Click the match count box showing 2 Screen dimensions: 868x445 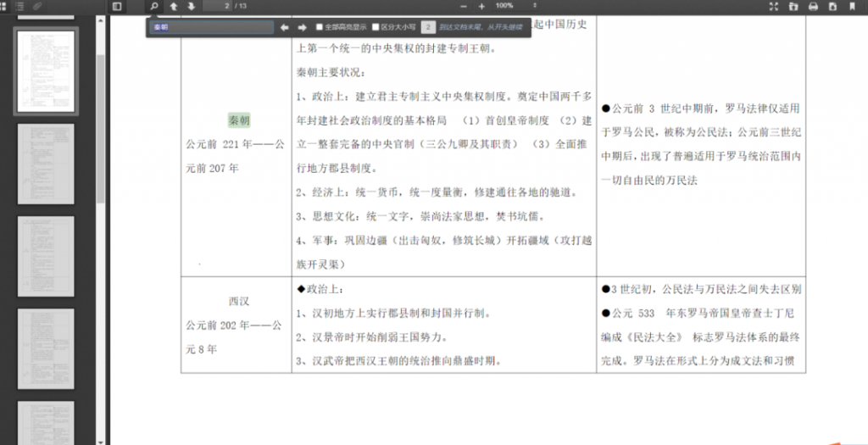428,27
